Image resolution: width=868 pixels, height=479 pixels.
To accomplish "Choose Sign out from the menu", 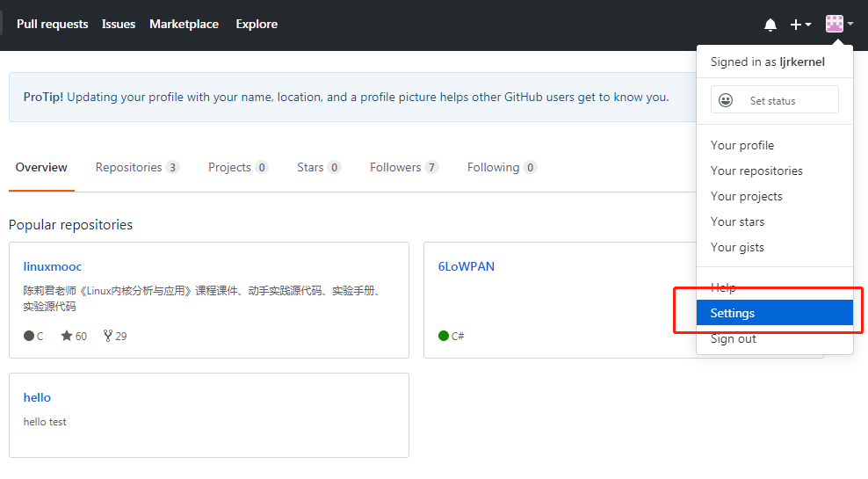I will pos(734,338).
